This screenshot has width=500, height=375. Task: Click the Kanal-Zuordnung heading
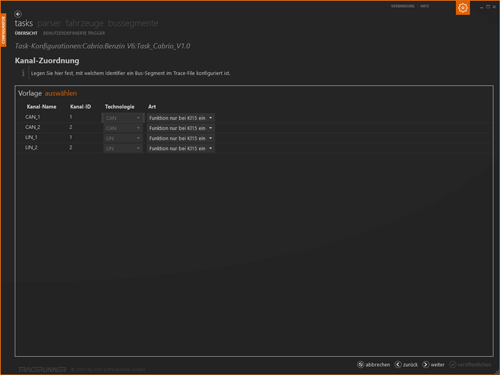(x=47, y=61)
